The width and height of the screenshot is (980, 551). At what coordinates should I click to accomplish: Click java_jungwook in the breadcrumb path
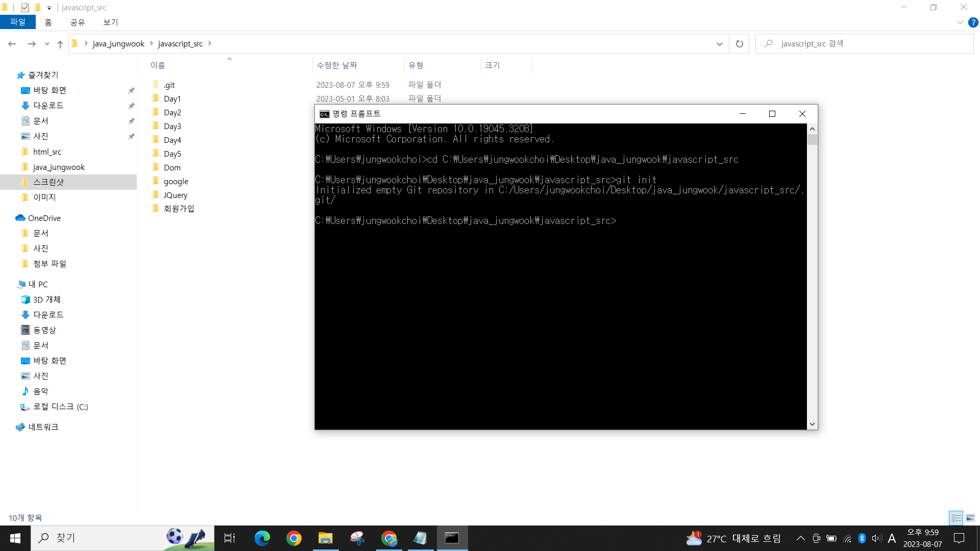pyautogui.click(x=118, y=44)
